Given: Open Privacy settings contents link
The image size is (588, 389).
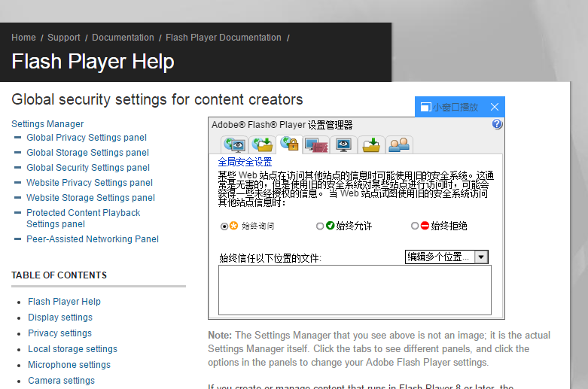Looking at the screenshot, I should tap(59, 333).
